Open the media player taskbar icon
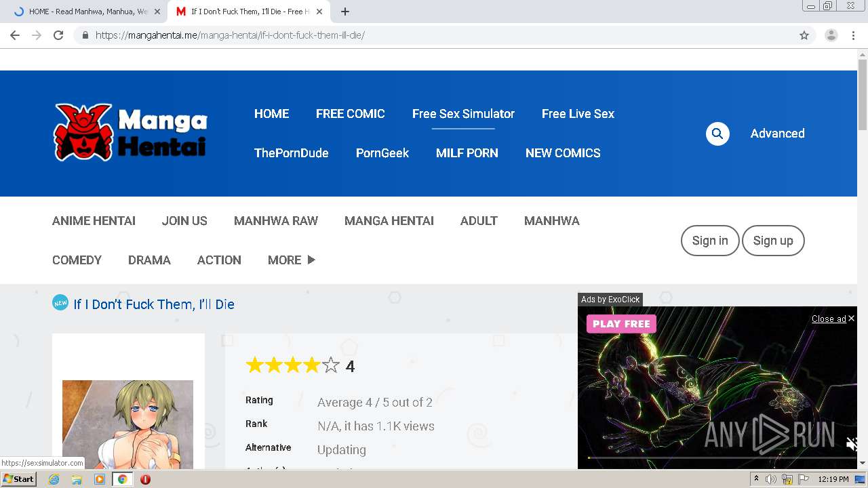The width and height of the screenshot is (868, 488). tap(100, 479)
